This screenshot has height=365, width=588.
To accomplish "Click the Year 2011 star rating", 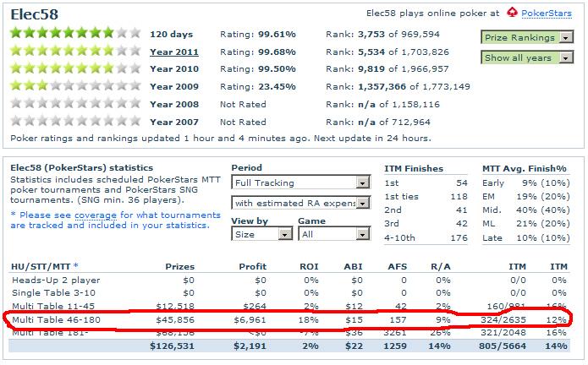I will point(75,51).
